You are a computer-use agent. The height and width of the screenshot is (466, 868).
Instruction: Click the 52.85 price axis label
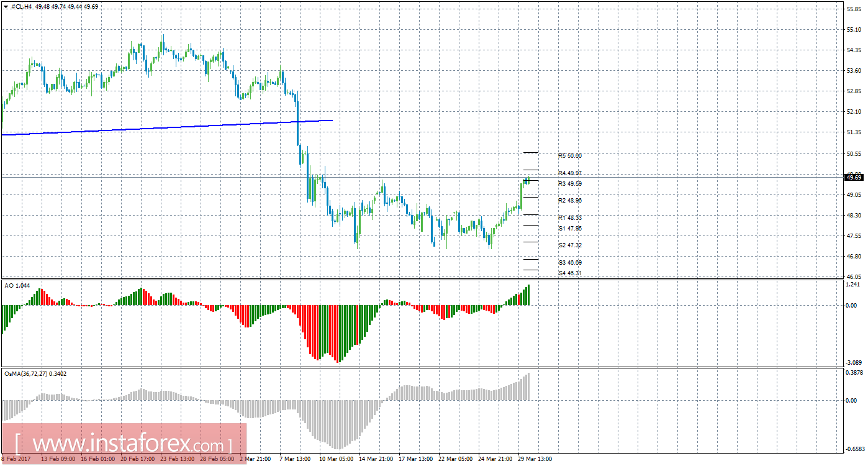(854, 91)
